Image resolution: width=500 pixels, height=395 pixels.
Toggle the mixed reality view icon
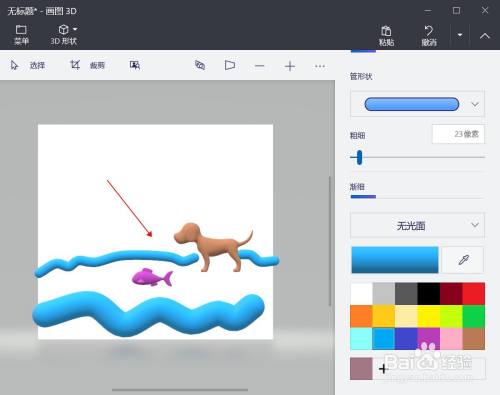click(x=200, y=65)
